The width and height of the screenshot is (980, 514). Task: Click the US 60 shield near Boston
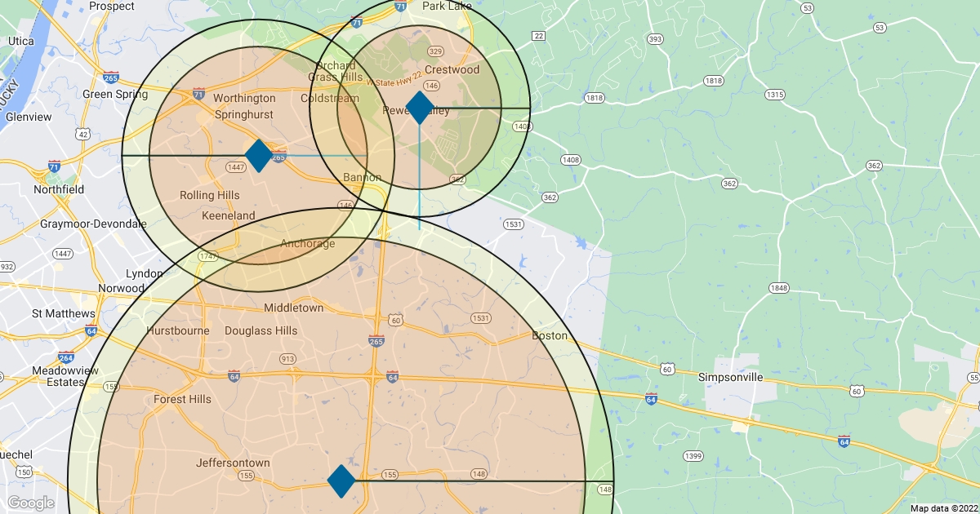(667, 370)
